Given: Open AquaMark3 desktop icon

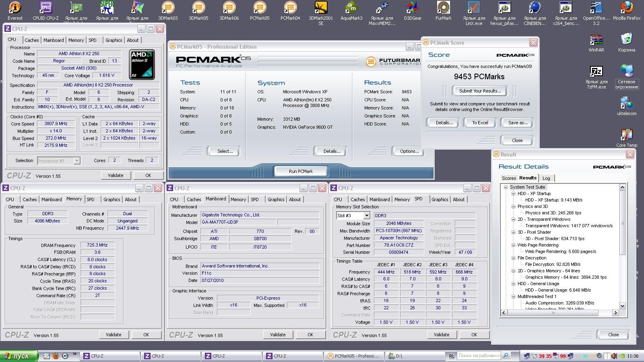Looking at the screenshot, I should [x=351, y=10].
